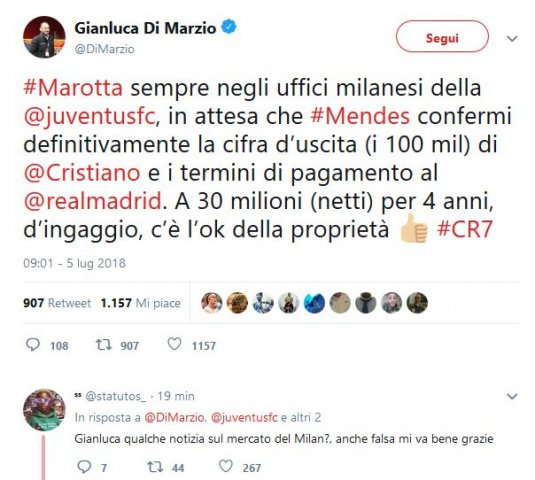Image resolution: width=535 pixels, height=480 pixels.
Task: Retweet Di Marzio's tweet via retweet icon
Action: tap(103, 345)
